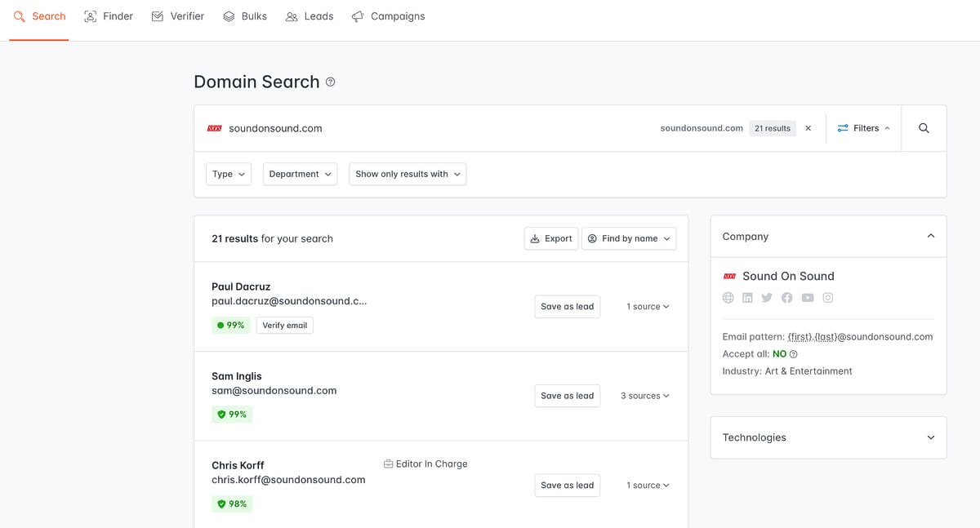Clear the soundonsound.com search with X

point(808,128)
